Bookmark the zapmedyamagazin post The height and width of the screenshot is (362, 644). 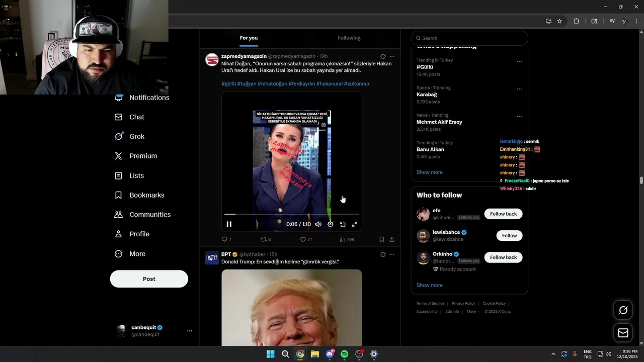pos(382,239)
